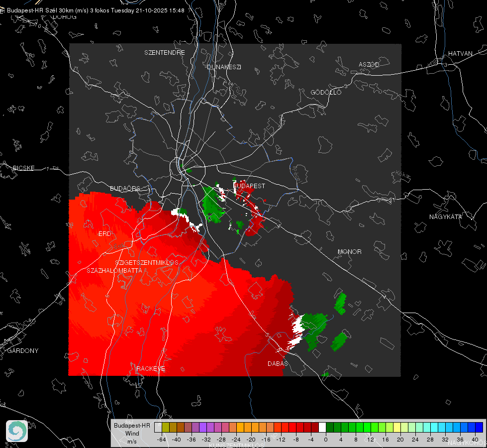Click the 0 value on the wind legend
This screenshot has width=487, height=448.
tap(326, 440)
